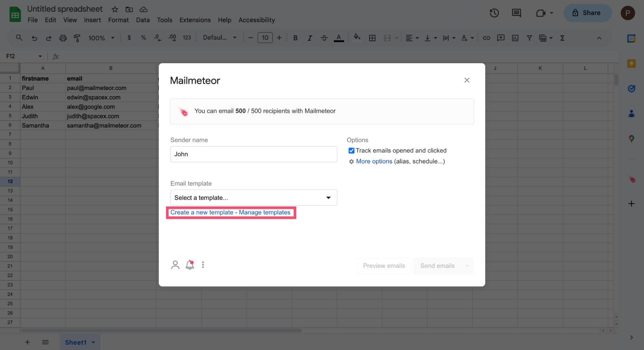
Task: Open Mailmeteor add-on in the side panel
Action: (x=632, y=179)
